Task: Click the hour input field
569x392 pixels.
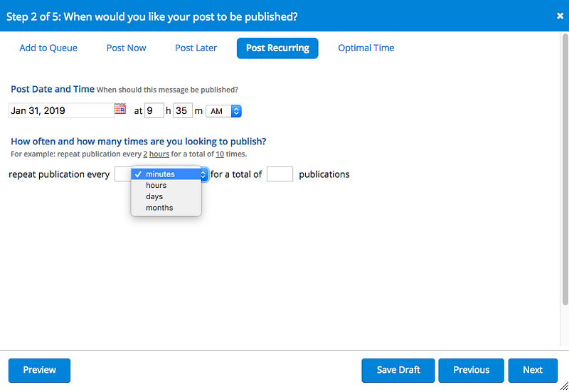Action: [x=154, y=111]
